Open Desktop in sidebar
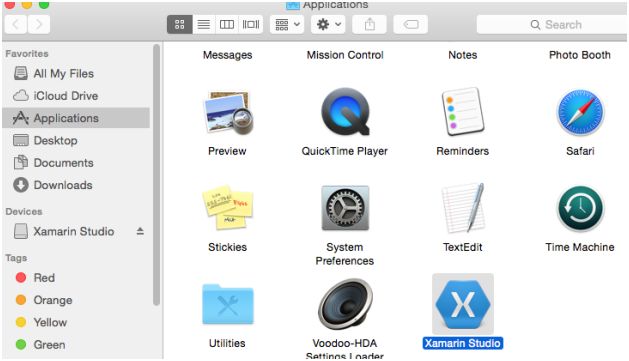The height and width of the screenshot is (361, 629). [76, 140]
